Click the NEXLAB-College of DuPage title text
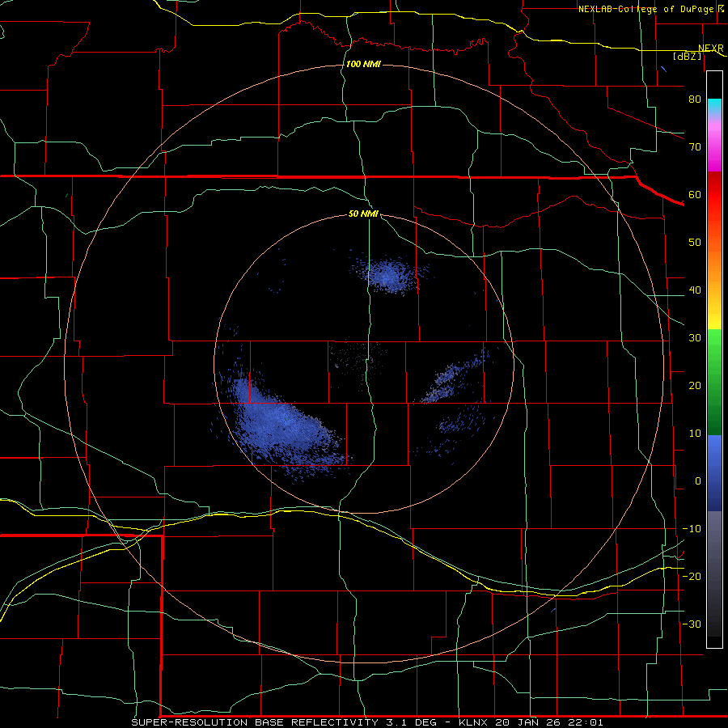 click(x=645, y=9)
